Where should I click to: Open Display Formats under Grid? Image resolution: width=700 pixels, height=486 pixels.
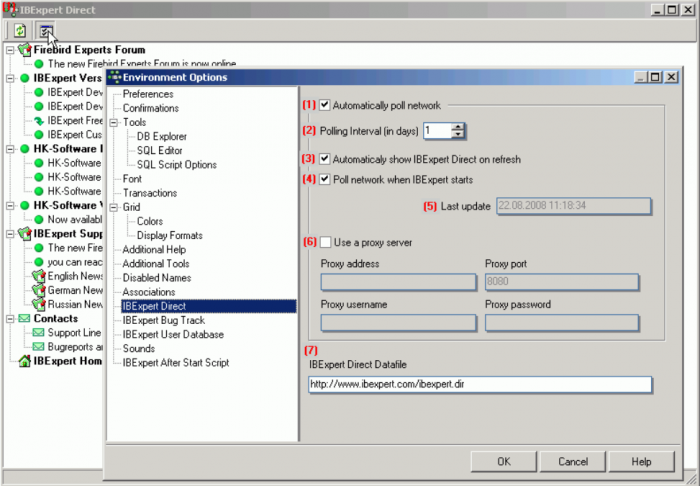point(170,236)
